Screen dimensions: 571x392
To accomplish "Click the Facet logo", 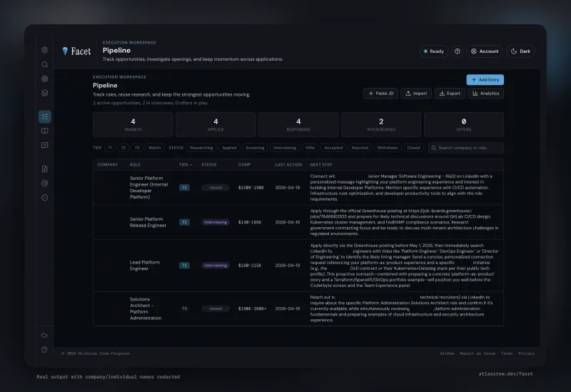I will coord(76,51).
